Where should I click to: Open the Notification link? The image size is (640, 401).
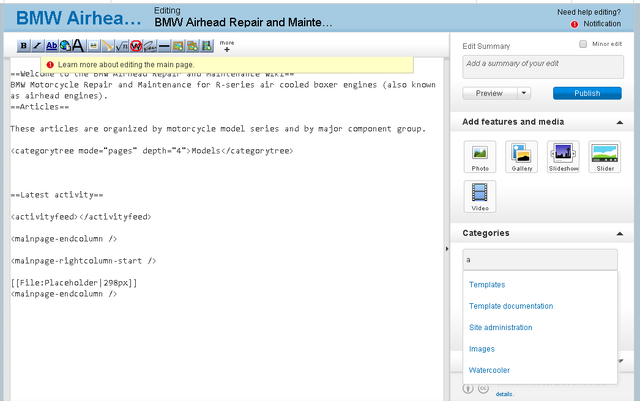pos(602,24)
